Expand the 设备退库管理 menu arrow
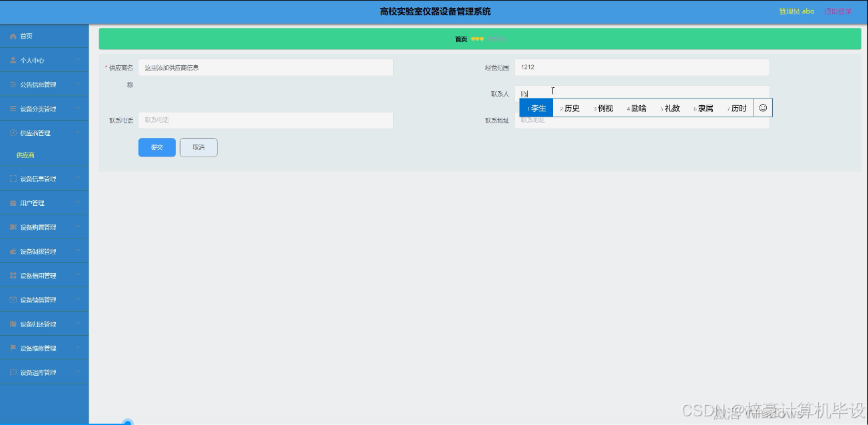The image size is (868, 425). [78, 372]
